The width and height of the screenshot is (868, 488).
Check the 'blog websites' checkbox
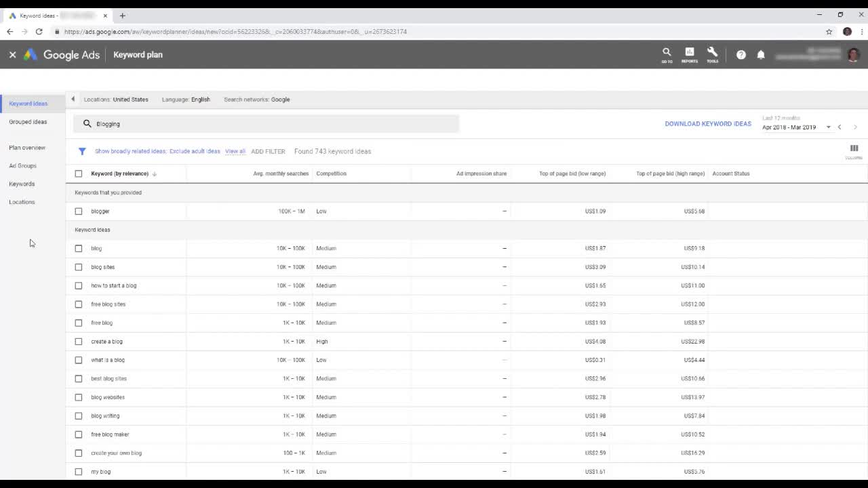click(79, 398)
